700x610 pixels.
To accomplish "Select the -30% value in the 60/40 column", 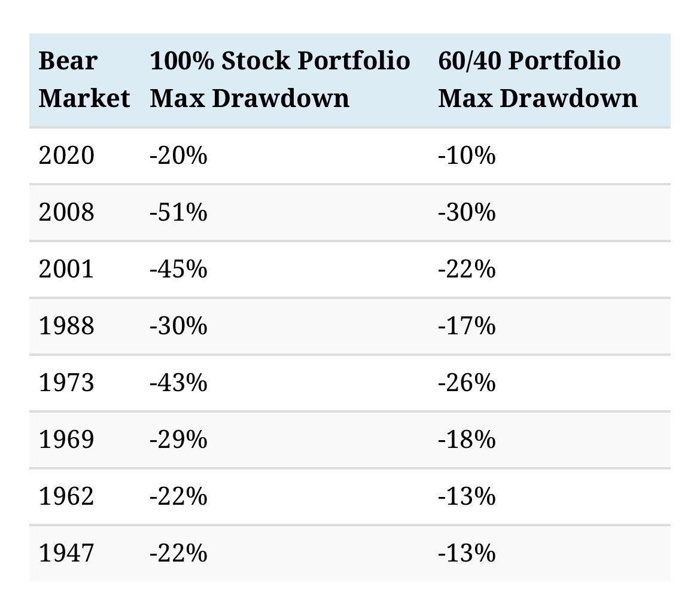I will [467, 212].
